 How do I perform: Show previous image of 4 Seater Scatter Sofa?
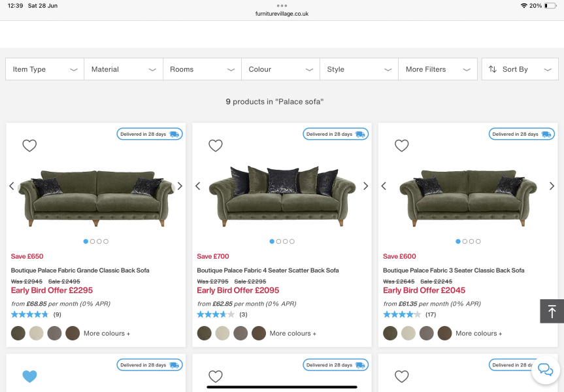[x=198, y=186]
